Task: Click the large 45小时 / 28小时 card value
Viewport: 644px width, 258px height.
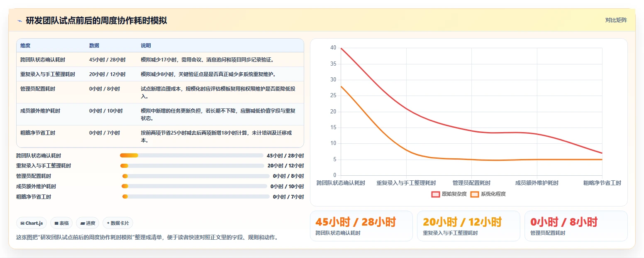Action: [356, 222]
